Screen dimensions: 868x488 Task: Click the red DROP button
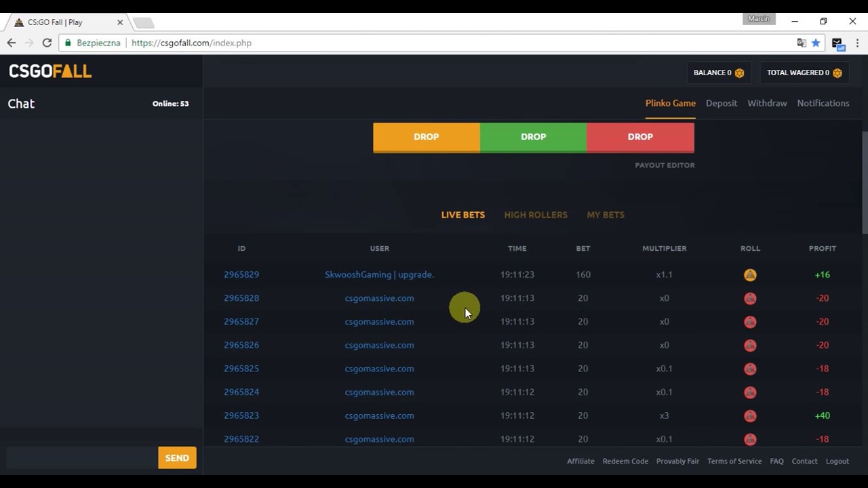click(640, 137)
